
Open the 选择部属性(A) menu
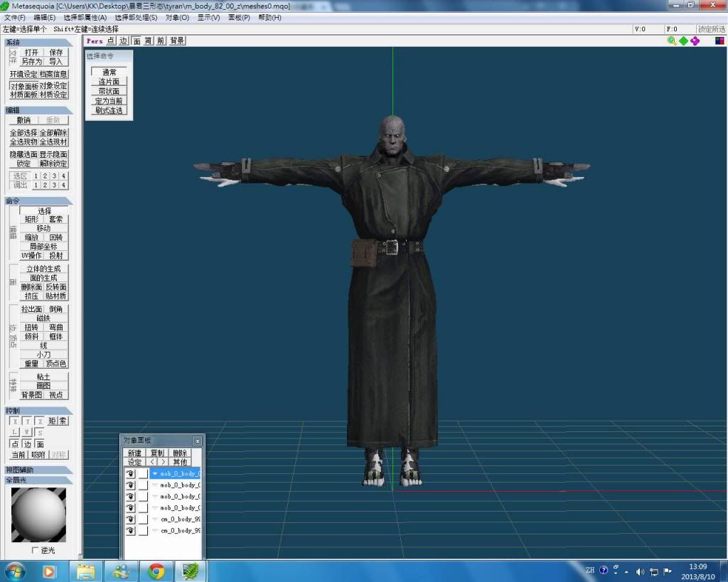point(85,18)
